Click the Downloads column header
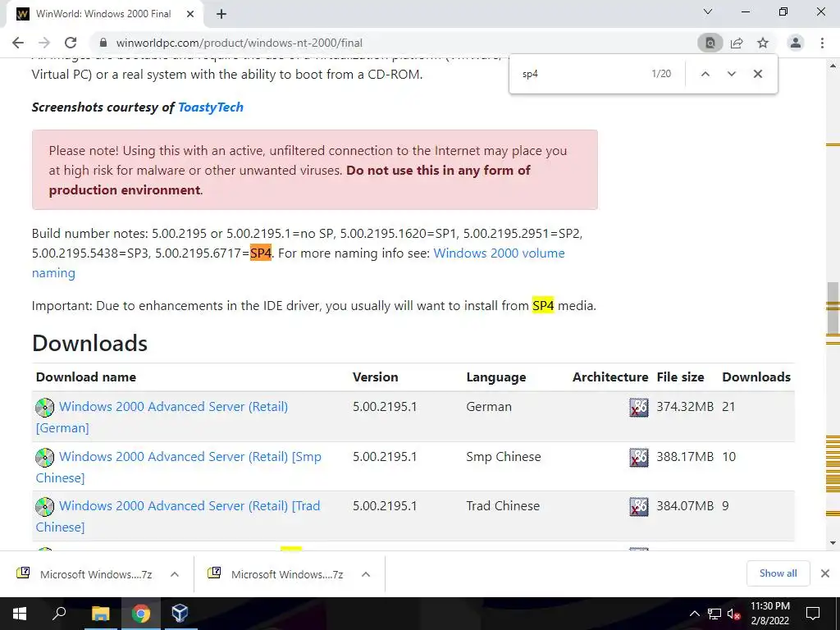This screenshot has width=840, height=630. (756, 377)
